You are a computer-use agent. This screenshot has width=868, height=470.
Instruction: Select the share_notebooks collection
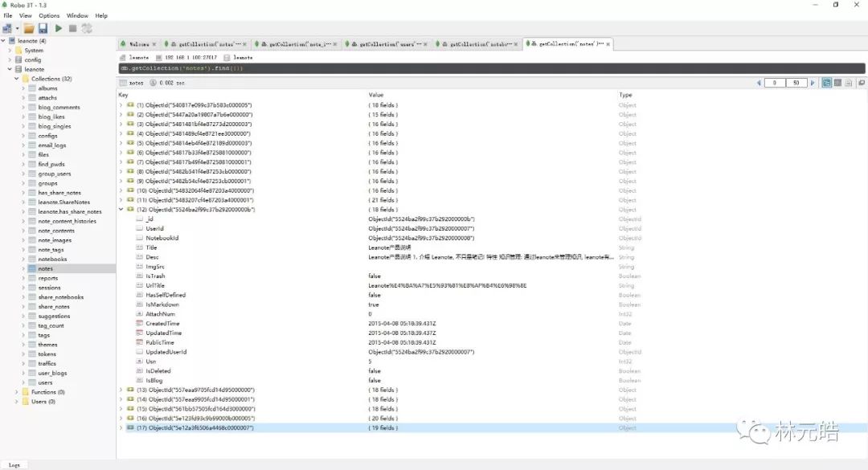point(61,296)
